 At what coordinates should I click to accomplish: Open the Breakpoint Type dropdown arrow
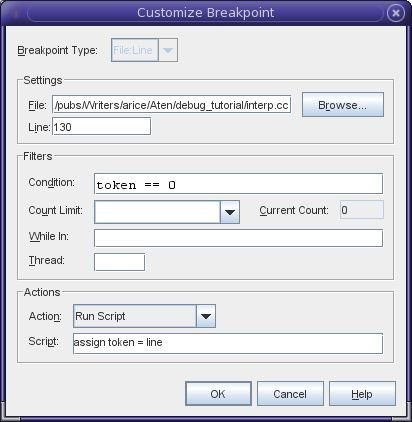pyautogui.click(x=168, y=50)
